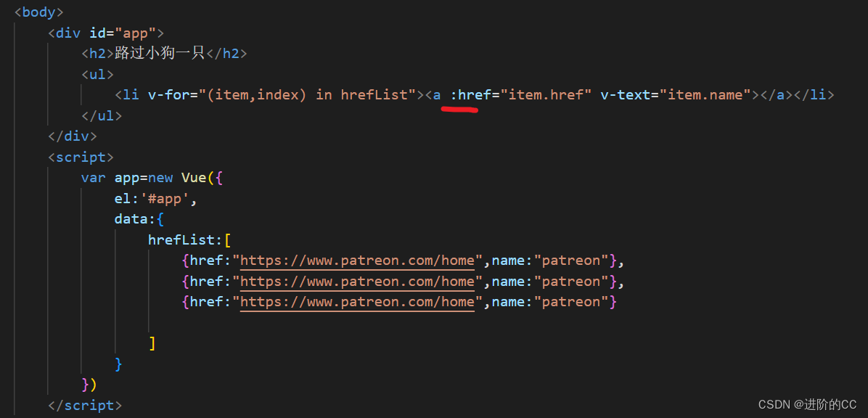The width and height of the screenshot is (868, 418).
Task: Click the closing bracket of hrefList array
Action: [x=152, y=343]
